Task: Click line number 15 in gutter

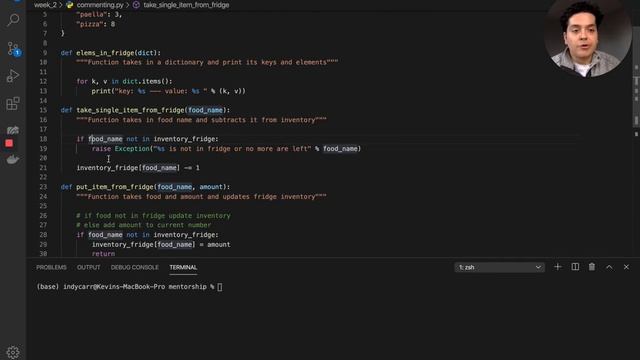Action: [44, 110]
